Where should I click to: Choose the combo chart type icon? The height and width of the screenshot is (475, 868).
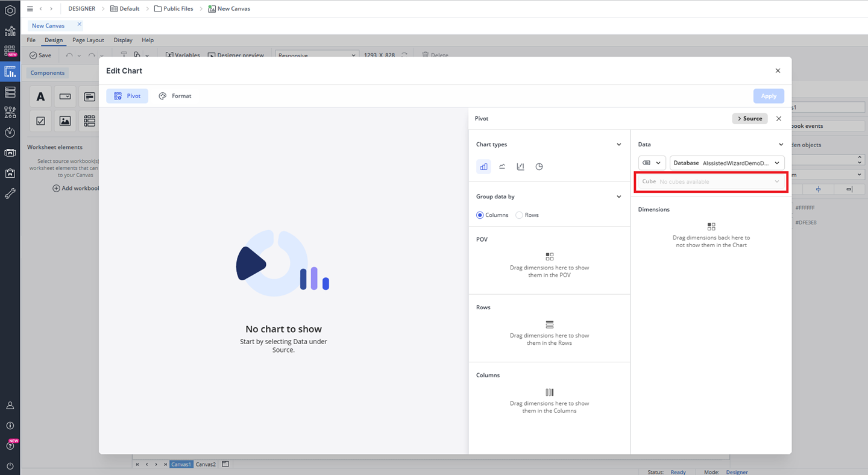521,167
